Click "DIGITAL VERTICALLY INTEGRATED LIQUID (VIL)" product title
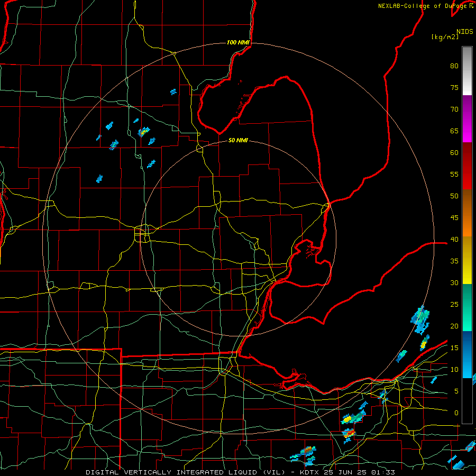Viewport: 476px width, 476px height. pos(186,472)
